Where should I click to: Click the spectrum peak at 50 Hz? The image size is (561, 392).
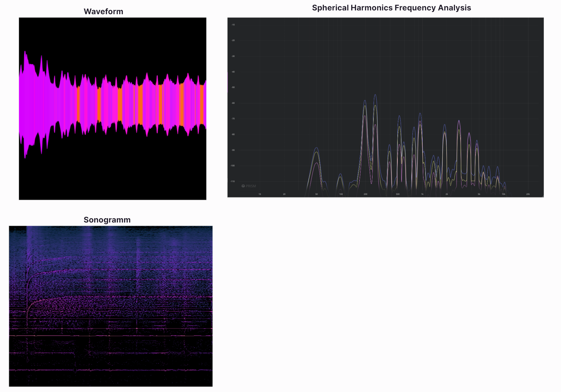click(x=316, y=148)
